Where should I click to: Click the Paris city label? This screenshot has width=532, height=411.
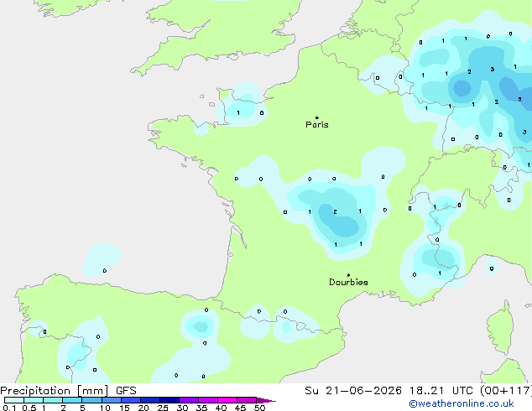pyautogui.click(x=317, y=125)
